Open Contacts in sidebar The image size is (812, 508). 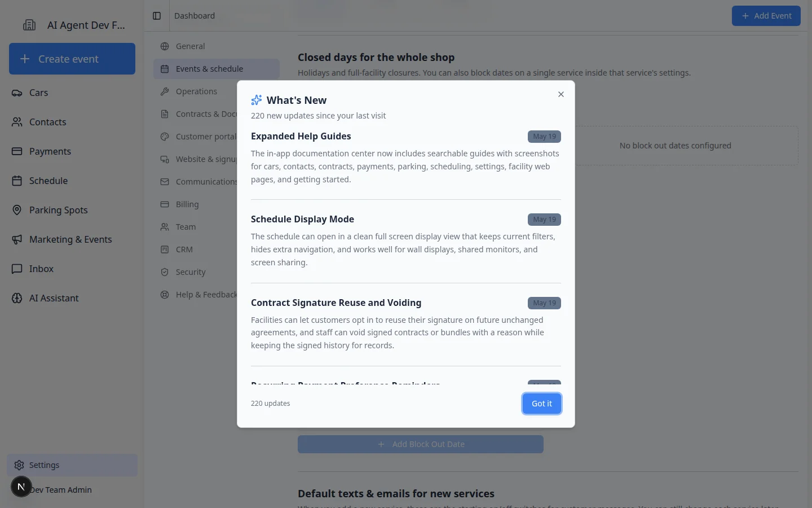point(72,122)
